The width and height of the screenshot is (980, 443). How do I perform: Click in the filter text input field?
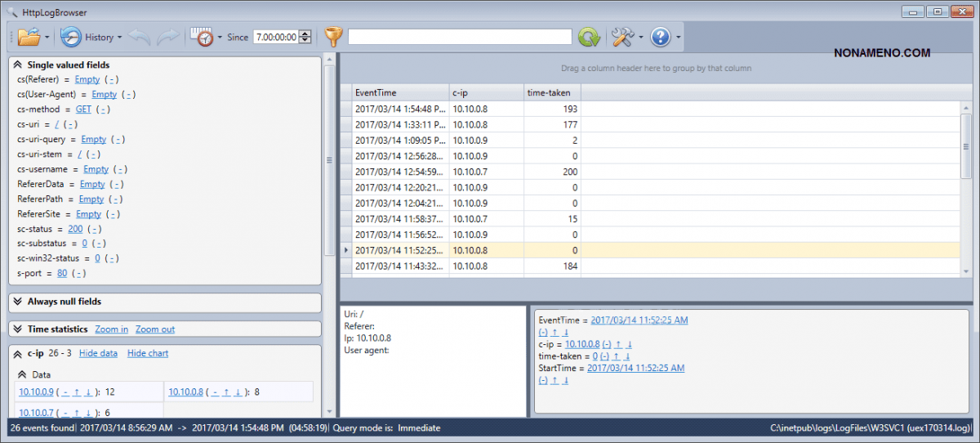[x=460, y=37]
